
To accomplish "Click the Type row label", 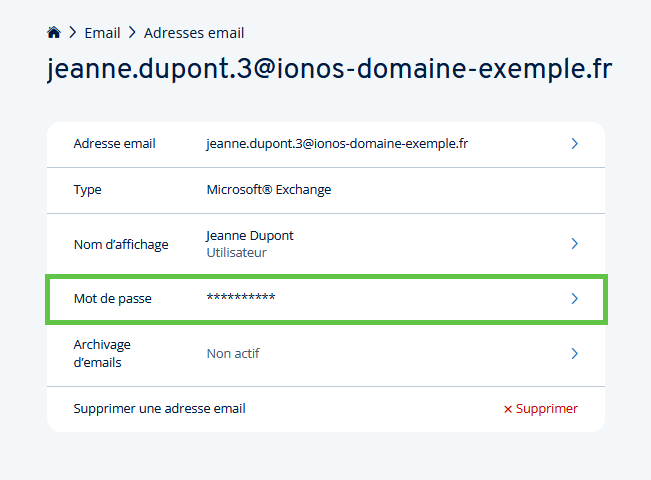I will tap(88, 189).
